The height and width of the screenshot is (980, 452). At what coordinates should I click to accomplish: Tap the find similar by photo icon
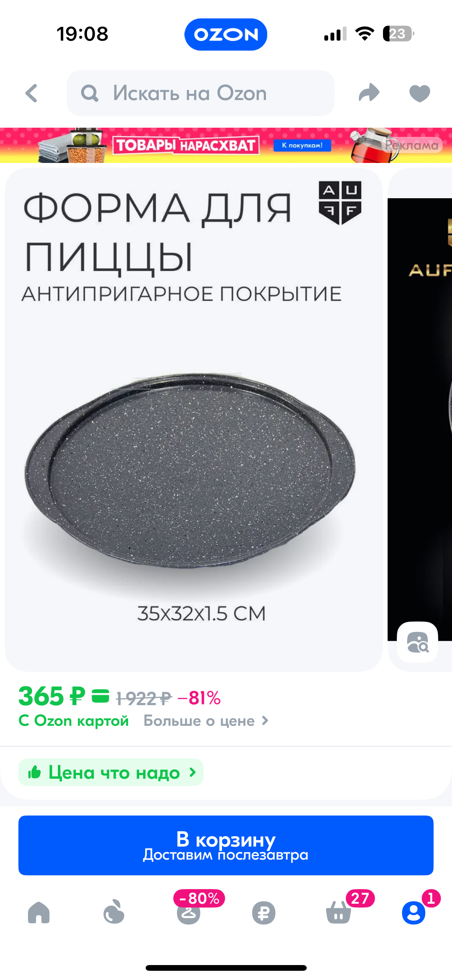point(417,642)
